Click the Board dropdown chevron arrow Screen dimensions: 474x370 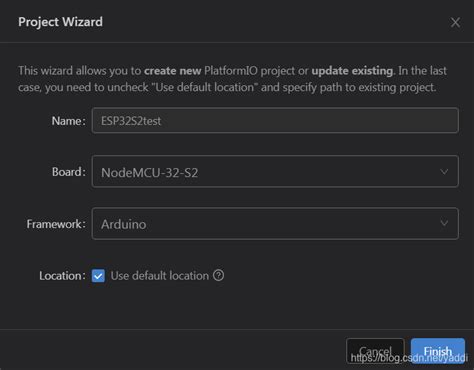pyautogui.click(x=444, y=172)
